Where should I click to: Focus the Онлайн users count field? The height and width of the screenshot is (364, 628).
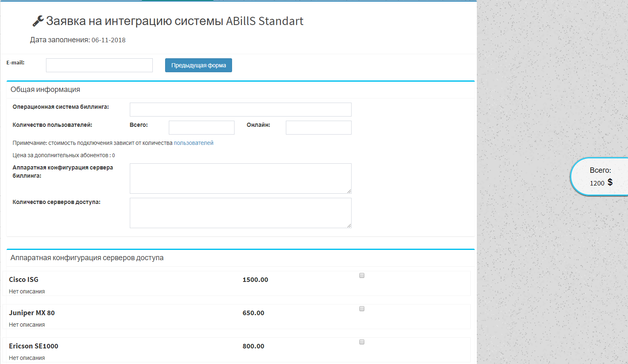click(x=319, y=128)
